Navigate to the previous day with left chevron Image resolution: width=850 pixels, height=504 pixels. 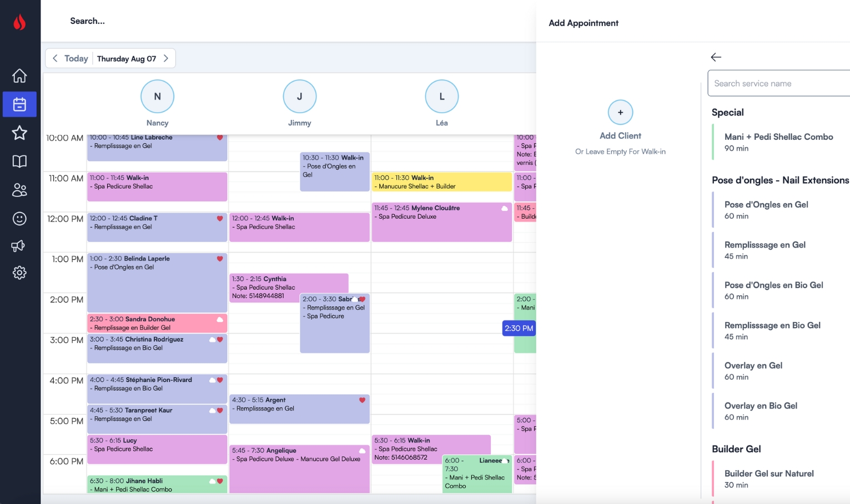[55, 58]
